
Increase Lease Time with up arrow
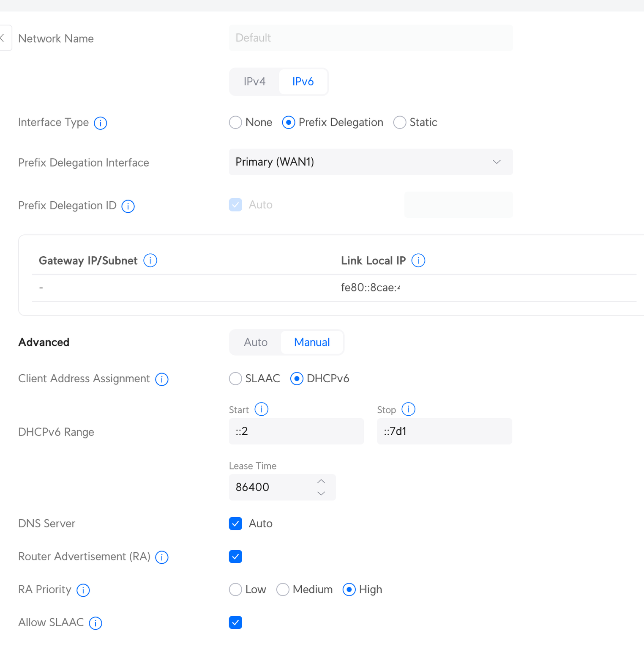pyautogui.click(x=321, y=481)
